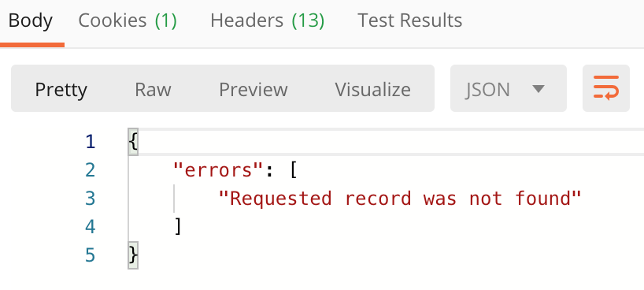Choose the Visualize view option

pyautogui.click(x=372, y=90)
